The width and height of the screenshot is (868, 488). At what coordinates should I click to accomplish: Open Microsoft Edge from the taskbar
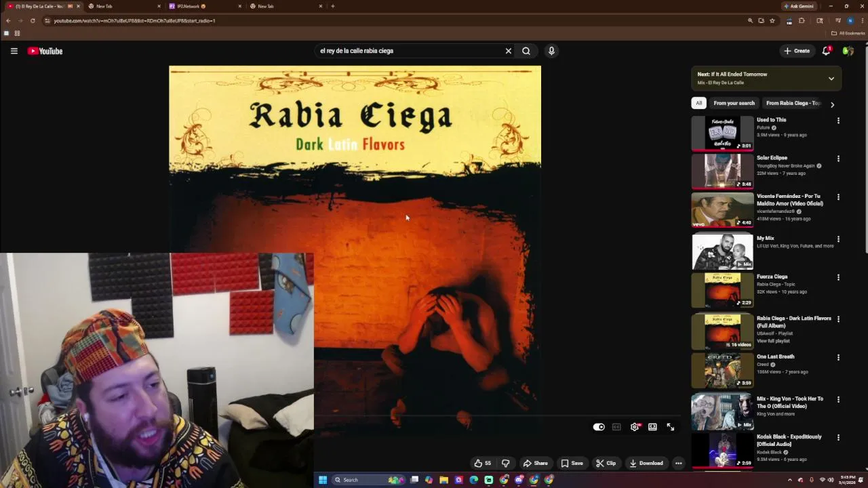473,480
